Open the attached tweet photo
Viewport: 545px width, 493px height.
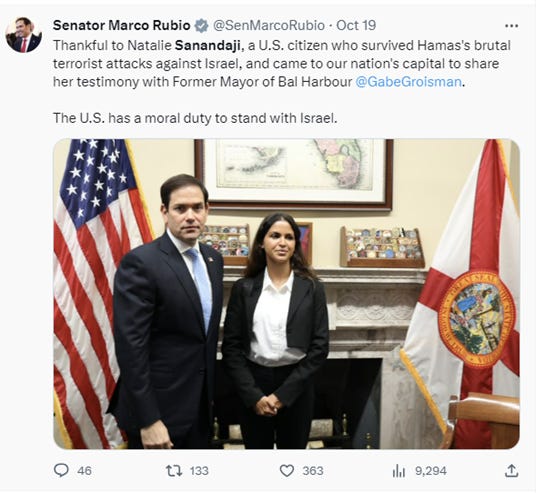pos(286,294)
